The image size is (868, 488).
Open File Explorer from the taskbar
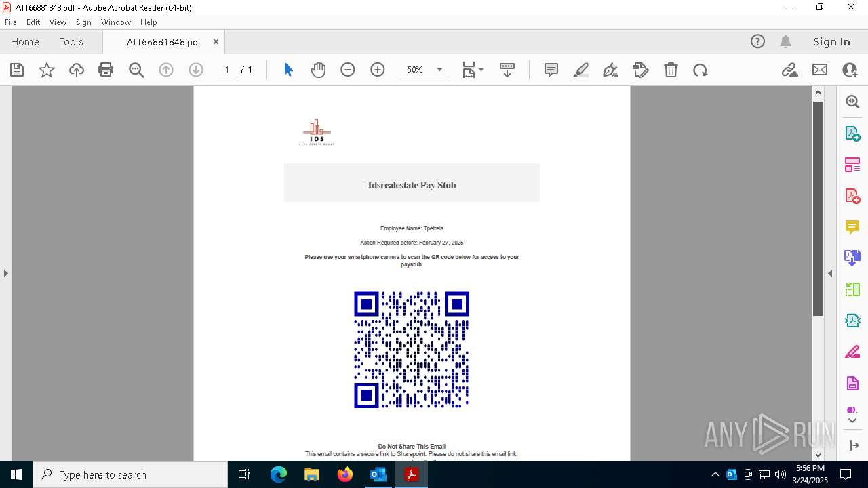(312, 474)
